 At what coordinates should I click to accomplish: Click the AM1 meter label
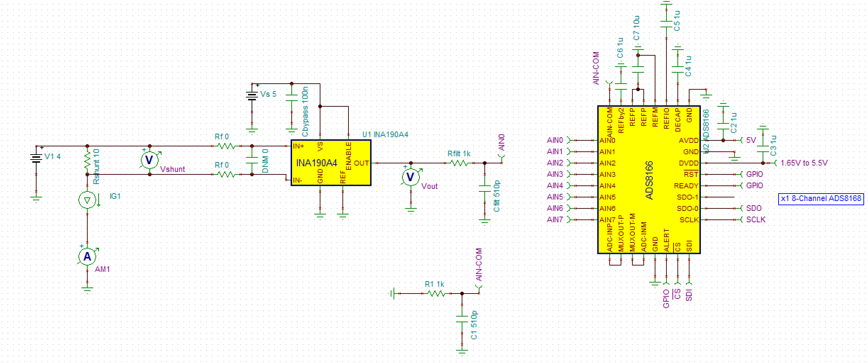pyautogui.click(x=102, y=269)
